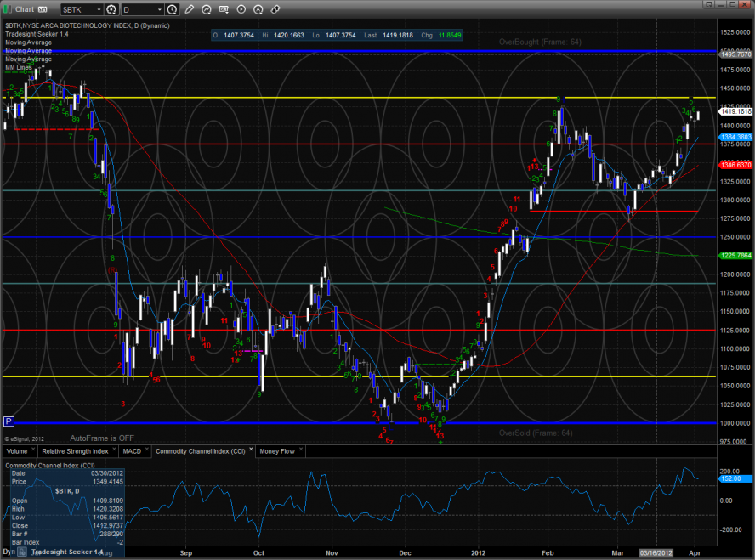
Task: Click the link icon in chart toolbar
Action: tap(275, 9)
